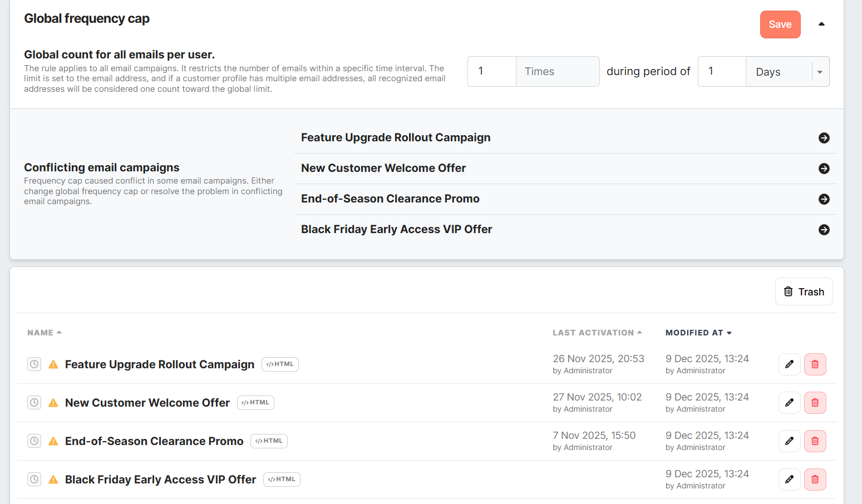
Task: Click the period duration number field
Action: click(721, 71)
